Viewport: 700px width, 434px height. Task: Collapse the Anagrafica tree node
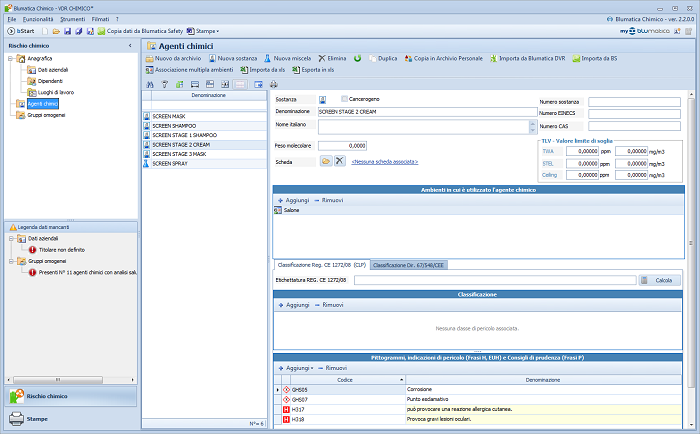[10, 59]
